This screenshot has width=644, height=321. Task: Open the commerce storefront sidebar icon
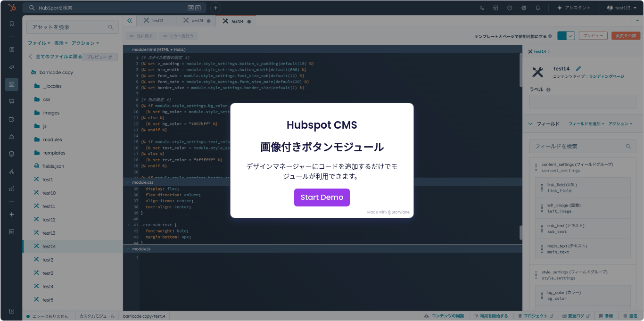(12, 101)
